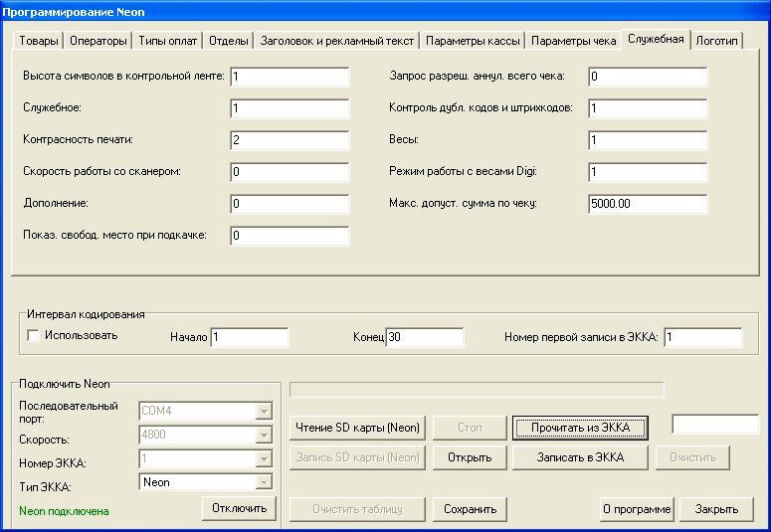Click the Neon подключена status text
The image size is (771, 532).
click(64, 511)
